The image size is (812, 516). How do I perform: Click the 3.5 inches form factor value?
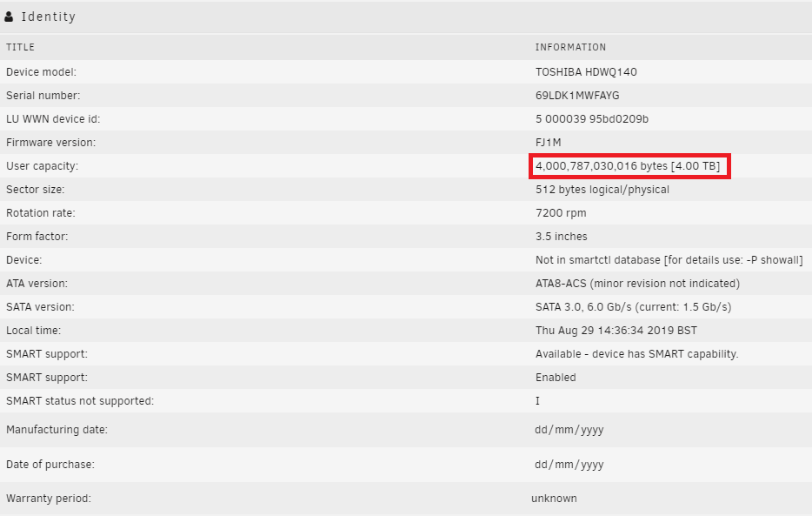(562, 237)
